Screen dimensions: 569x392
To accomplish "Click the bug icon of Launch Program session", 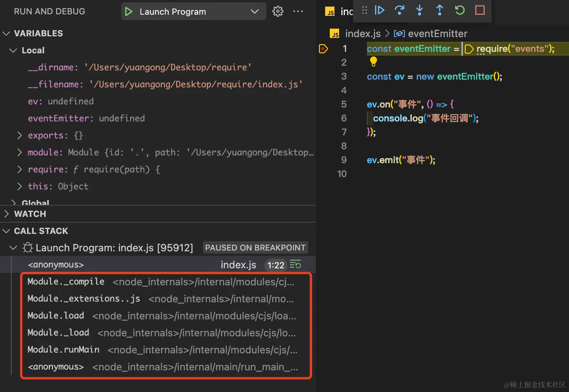I will [27, 247].
